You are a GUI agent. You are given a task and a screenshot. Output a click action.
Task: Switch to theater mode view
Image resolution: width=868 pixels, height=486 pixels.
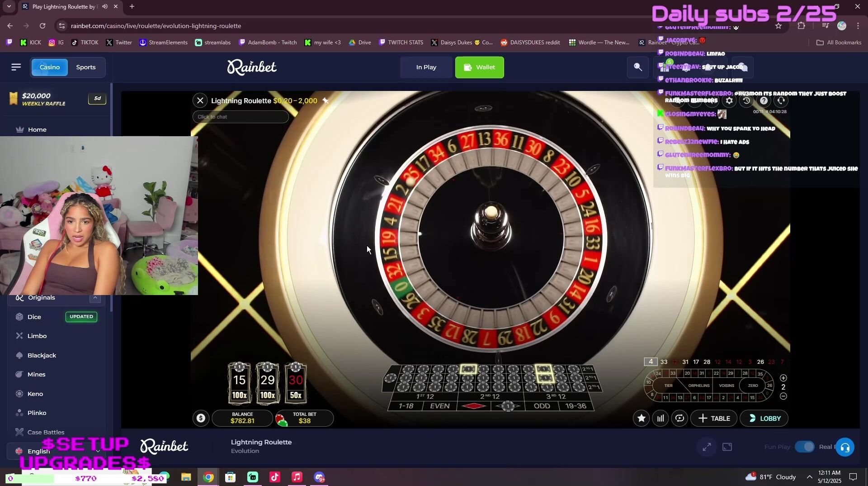[x=727, y=447]
